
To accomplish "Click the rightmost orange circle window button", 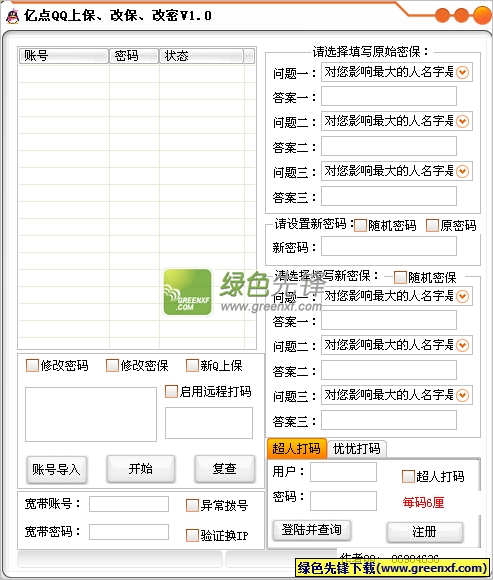I will [482, 15].
